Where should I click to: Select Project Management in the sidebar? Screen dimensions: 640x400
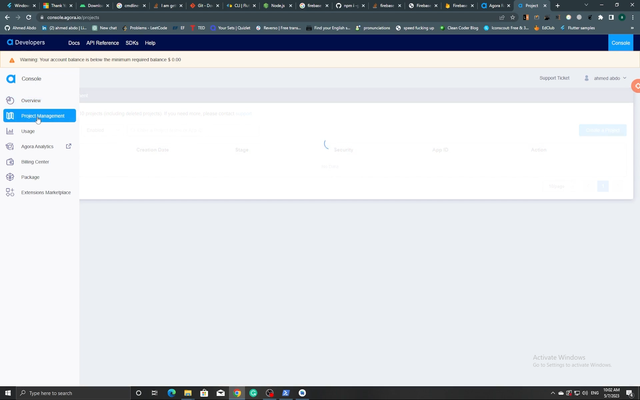40,116
